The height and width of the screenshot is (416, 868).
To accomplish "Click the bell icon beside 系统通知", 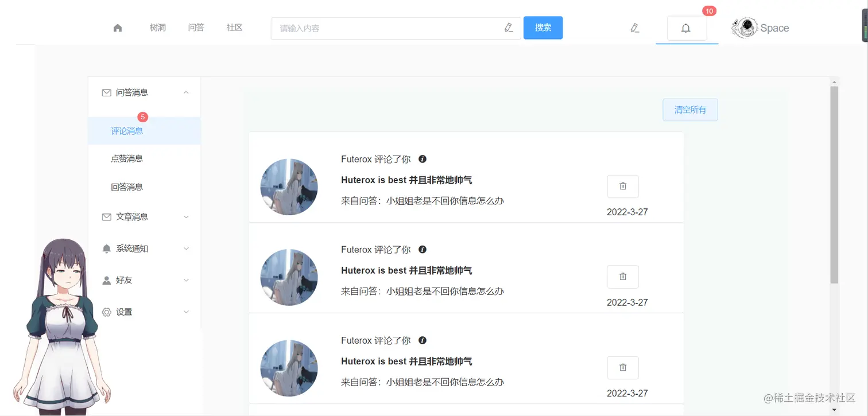I will [106, 248].
